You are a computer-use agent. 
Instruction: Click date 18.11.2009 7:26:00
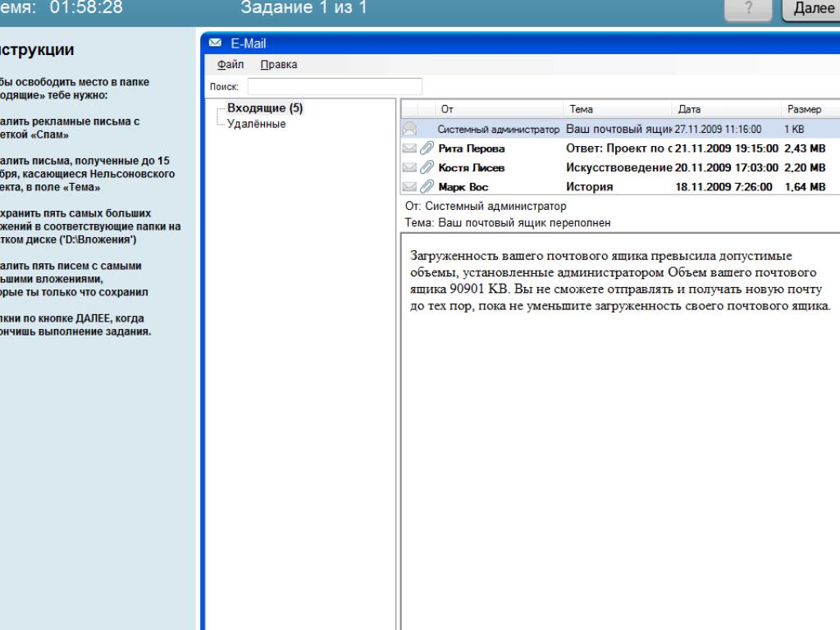(724, 187)
